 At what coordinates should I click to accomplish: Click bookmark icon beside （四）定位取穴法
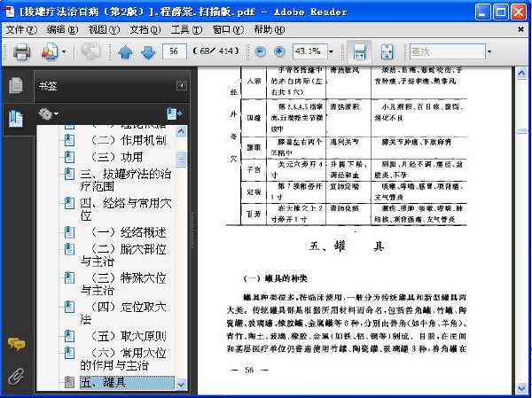coord(69,307)
